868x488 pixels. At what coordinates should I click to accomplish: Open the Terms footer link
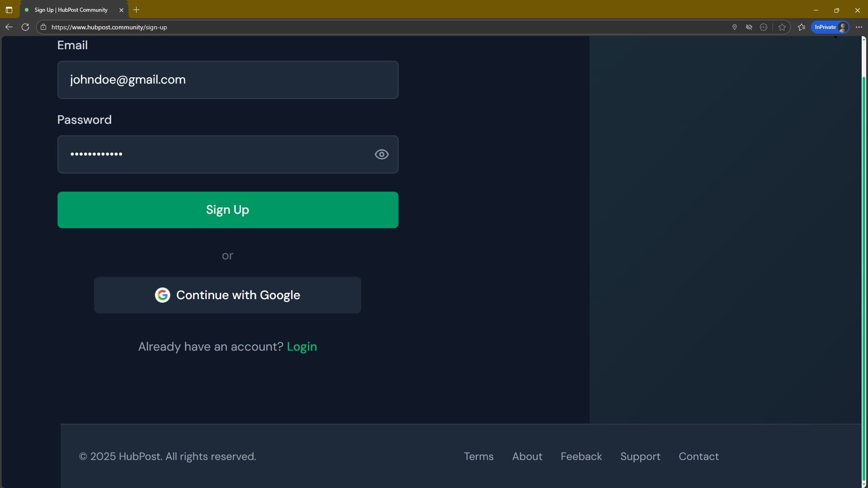point(479,457)
